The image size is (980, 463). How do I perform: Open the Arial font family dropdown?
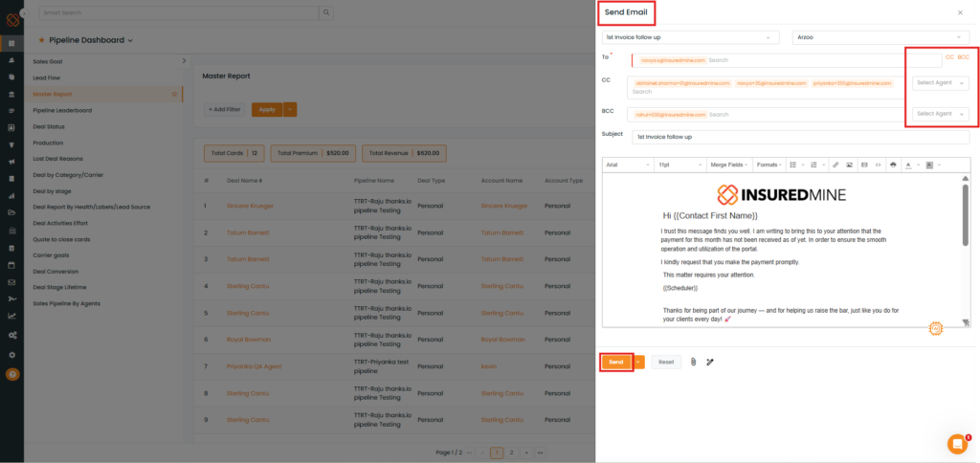coord(627,165)
